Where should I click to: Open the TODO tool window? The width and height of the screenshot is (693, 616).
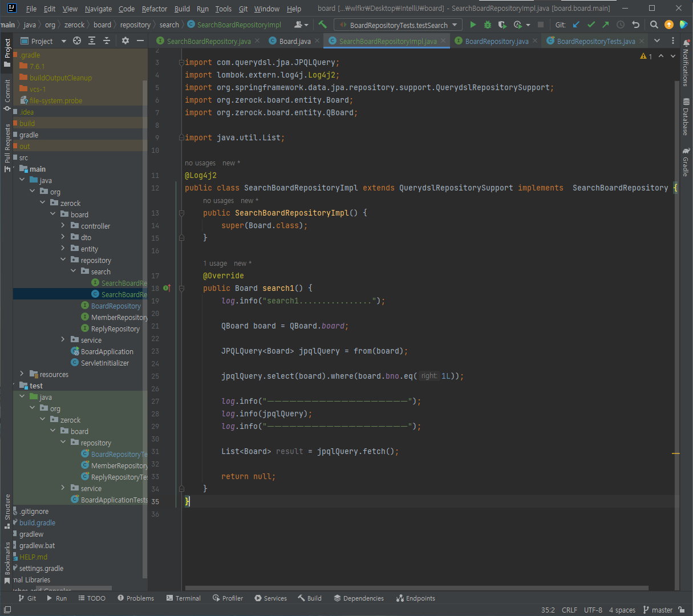92,598
